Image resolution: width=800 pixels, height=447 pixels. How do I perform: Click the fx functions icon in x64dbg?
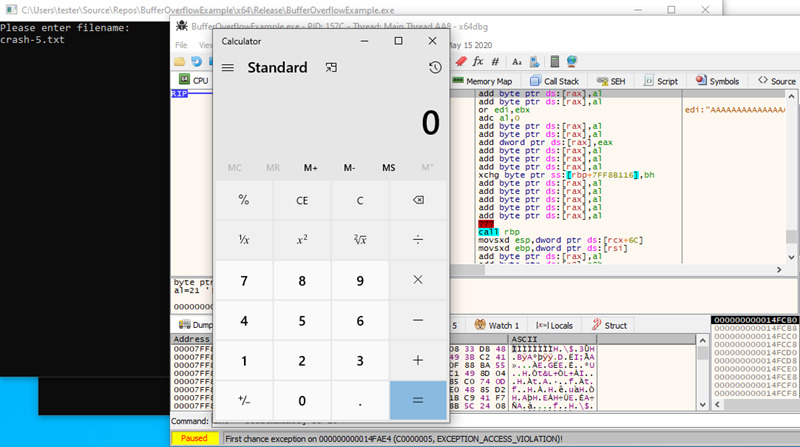click(x=478, y=62)
